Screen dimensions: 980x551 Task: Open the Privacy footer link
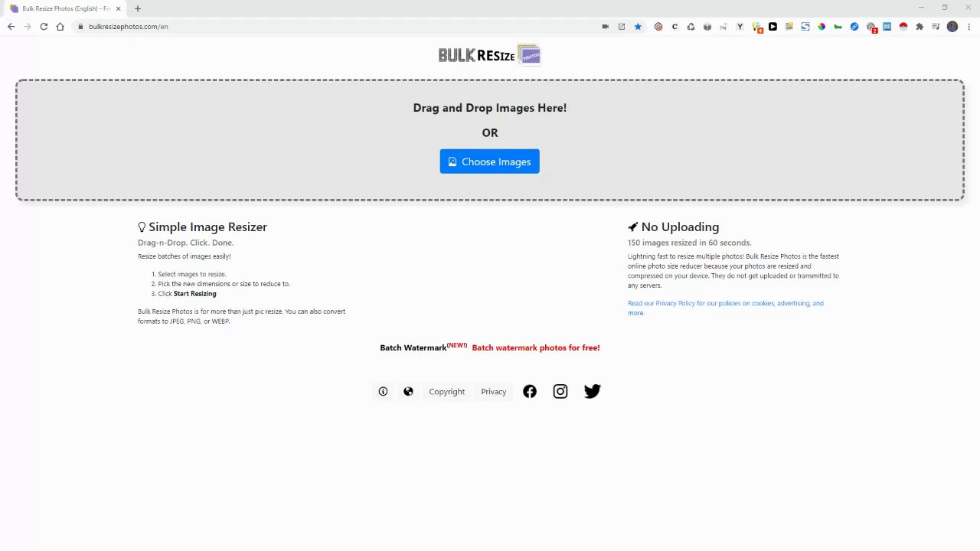(493, 391)
